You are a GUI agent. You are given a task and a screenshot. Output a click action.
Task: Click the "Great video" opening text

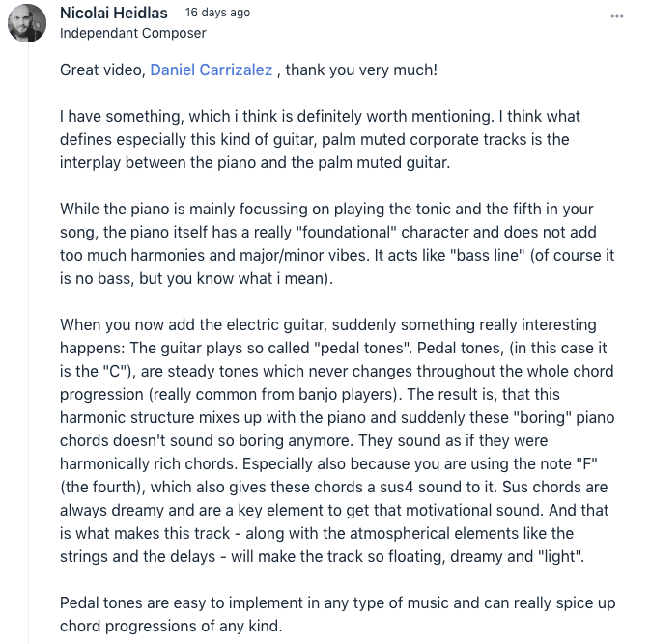[x=100, y=70]
